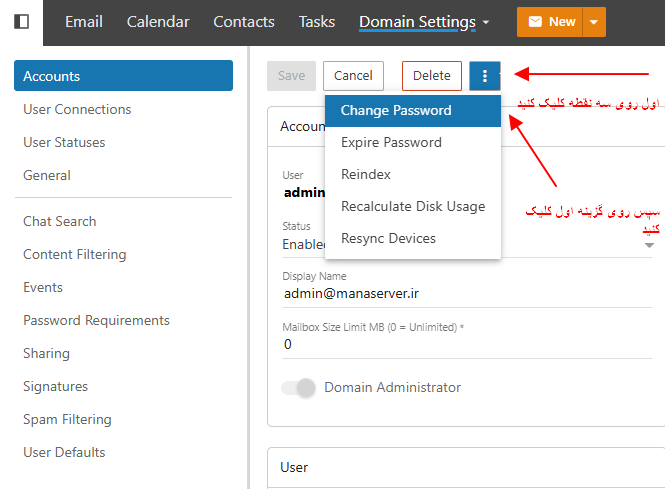
Task: Open the Tasks tab
Action: pyautogui.click(x=317, y=22)
